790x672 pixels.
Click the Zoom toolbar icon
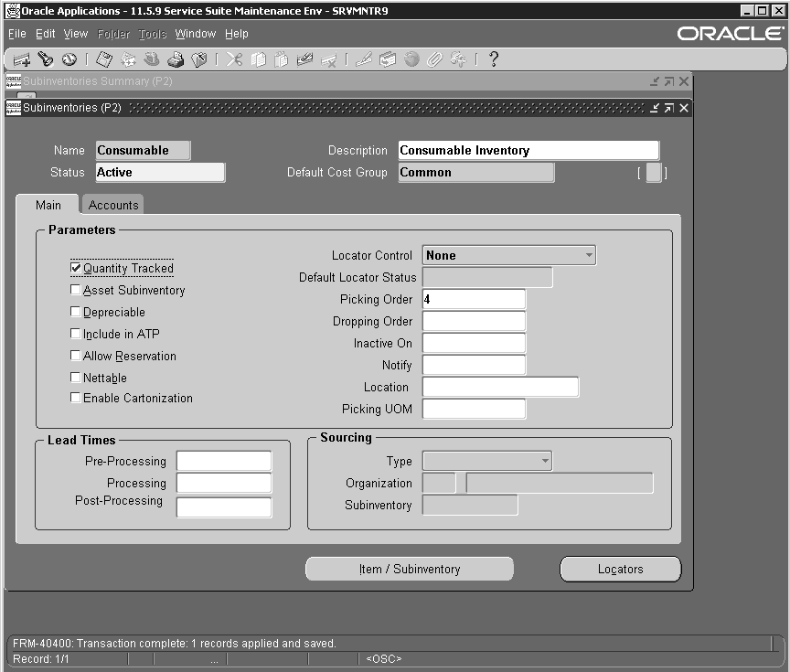pyautogui.click(x=388, y=59)
